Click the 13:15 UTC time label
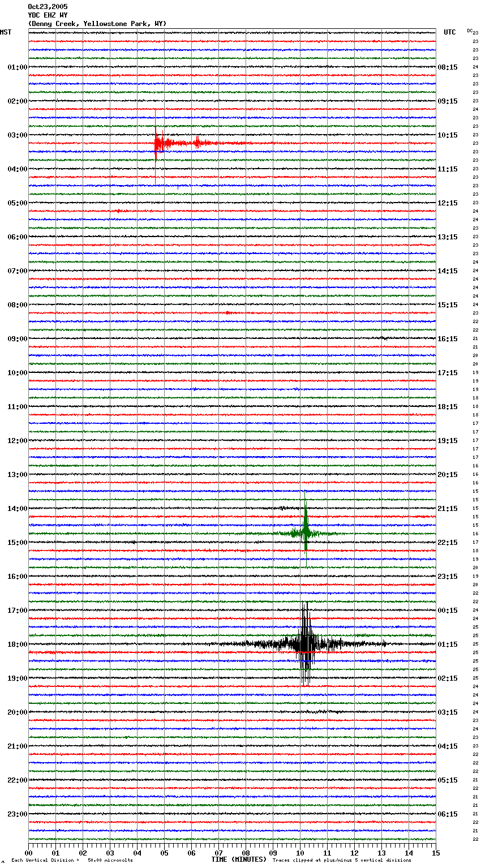The image size is (481, 868). tap(448, 237)
